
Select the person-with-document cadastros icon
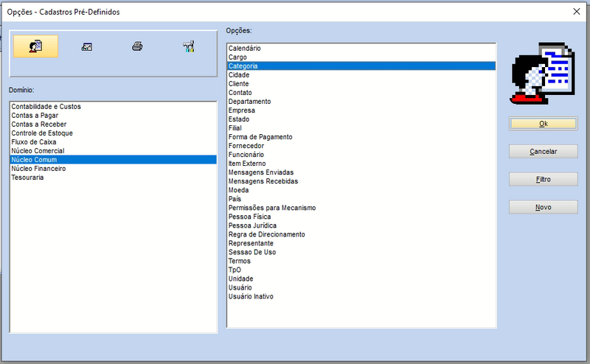[35, 46]
